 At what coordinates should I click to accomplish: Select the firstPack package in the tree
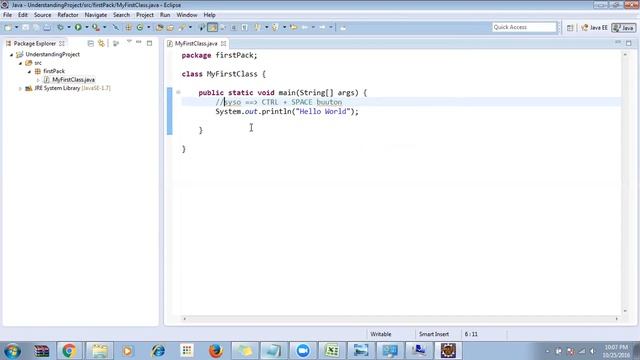[54, 71]
